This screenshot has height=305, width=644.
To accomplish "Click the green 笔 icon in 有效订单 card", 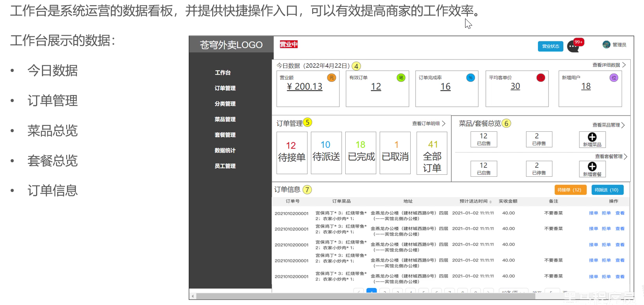I will pos(401,77).
